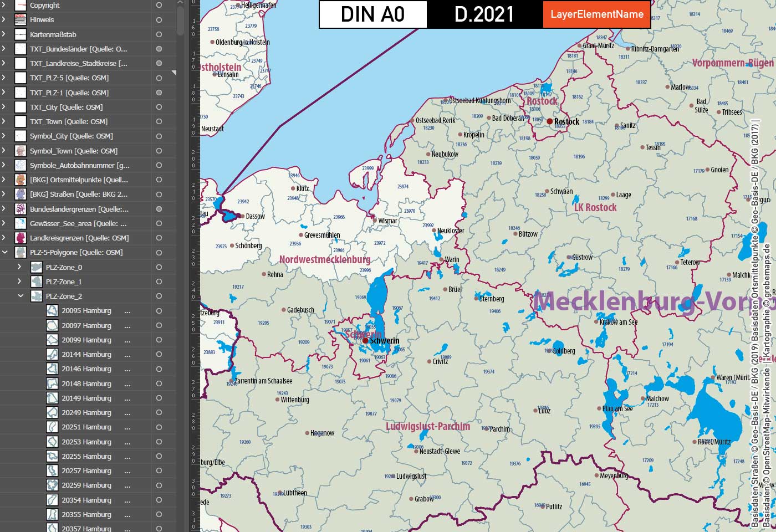Click the target circle for Bundesländergrenzen
The image size is (776, 532).
point(159,209)
